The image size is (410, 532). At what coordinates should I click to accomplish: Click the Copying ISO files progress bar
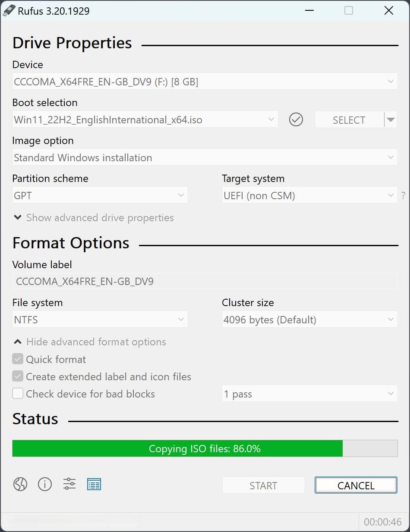205,448
